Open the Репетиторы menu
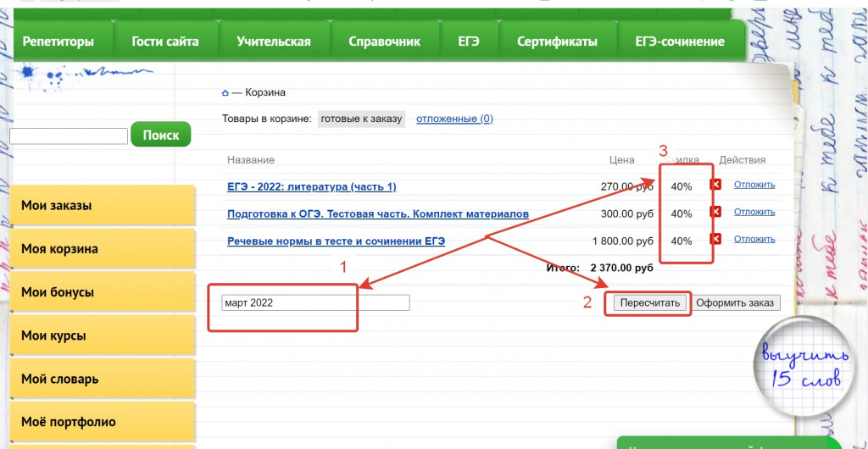 tap(58, 42)
